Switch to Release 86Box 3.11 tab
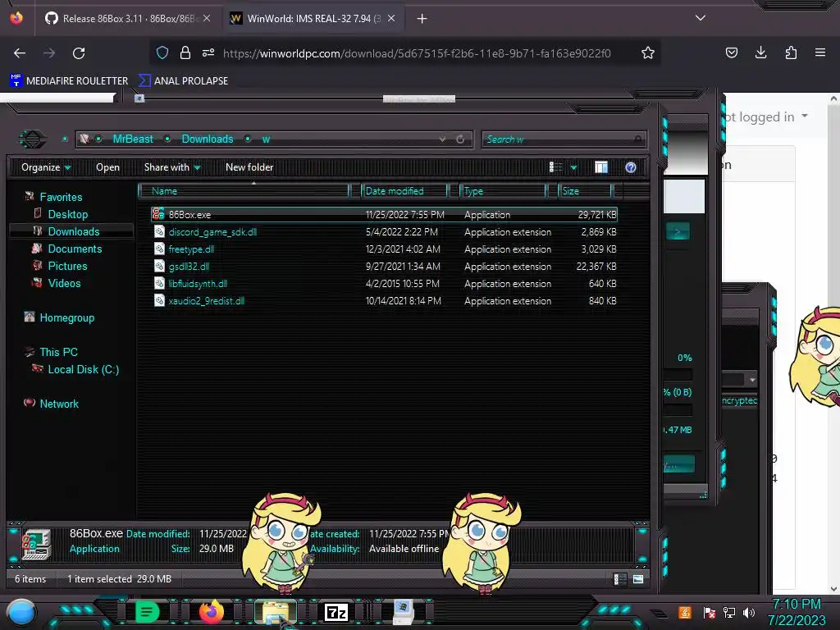This screenshot has height=630, width=840. click(127, 19)
